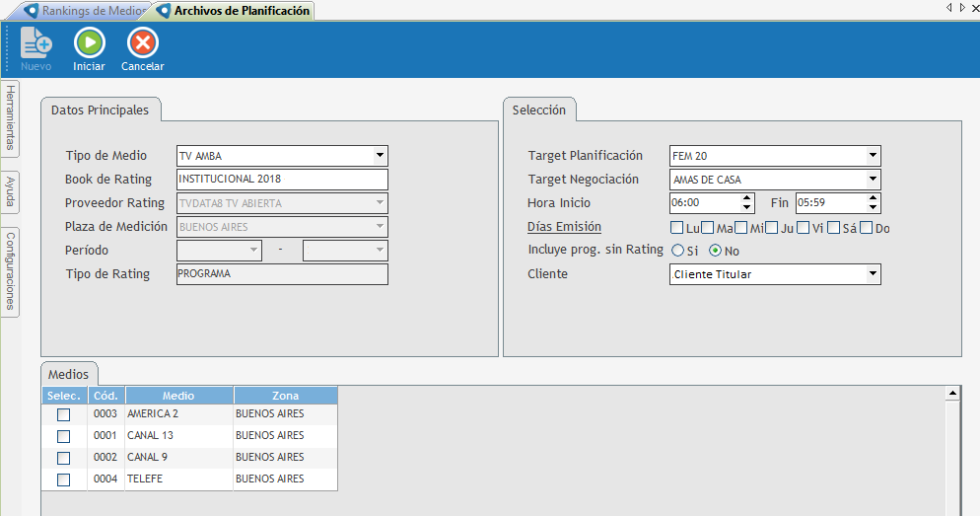The width and height of the screenshot is (980, 516).
Task: Increase Hora Inicio with up spinner
Action: click(x=747, y=198)
